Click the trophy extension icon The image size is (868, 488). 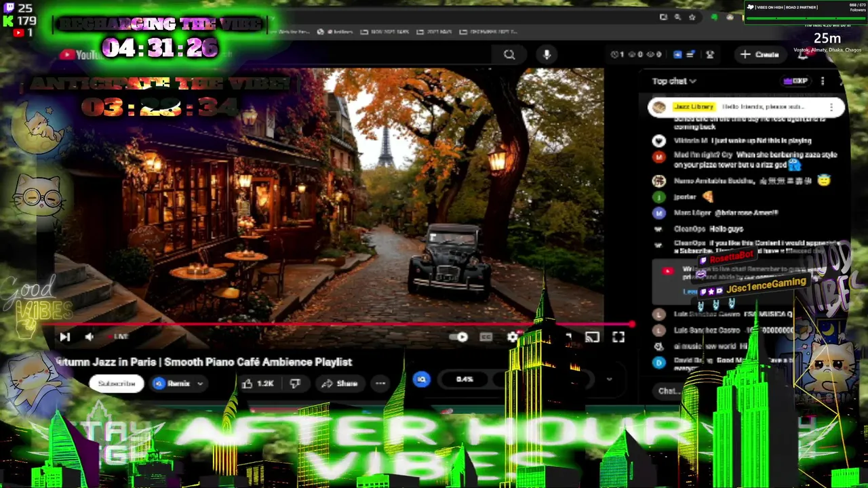pos(710,55)
